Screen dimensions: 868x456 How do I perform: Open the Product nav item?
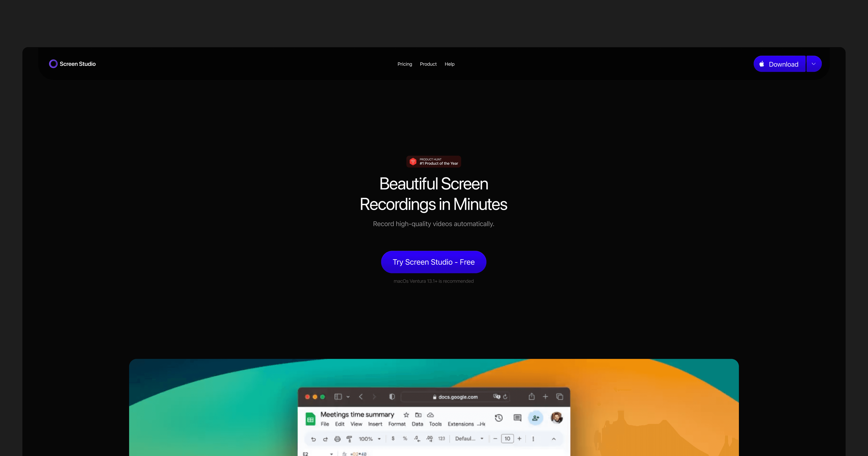[428, 64]
